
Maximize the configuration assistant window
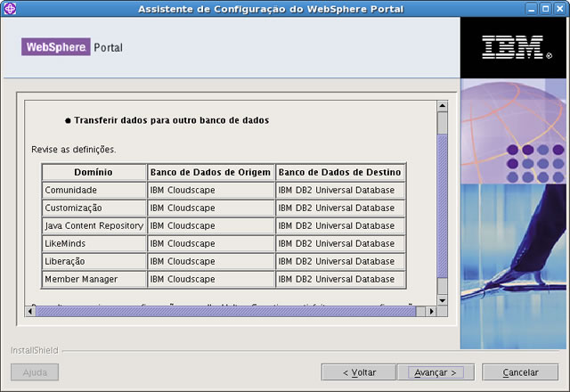546,9
